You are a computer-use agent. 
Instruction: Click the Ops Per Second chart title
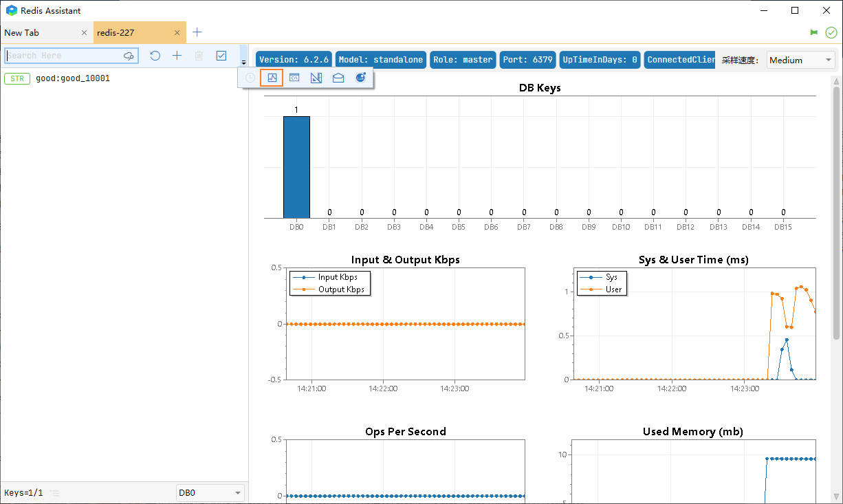pyautogui.click(x=406, y=432)
